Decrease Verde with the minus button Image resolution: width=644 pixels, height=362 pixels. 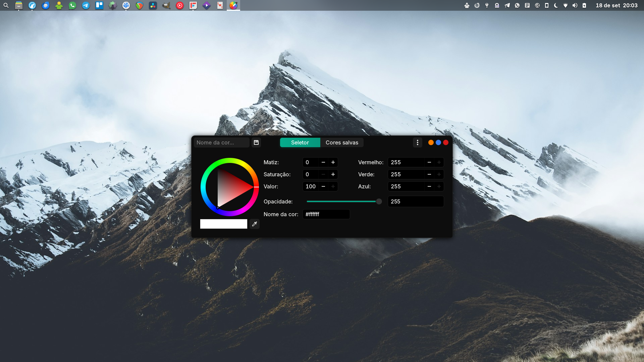pyautogui.click(x=429, y=174)
